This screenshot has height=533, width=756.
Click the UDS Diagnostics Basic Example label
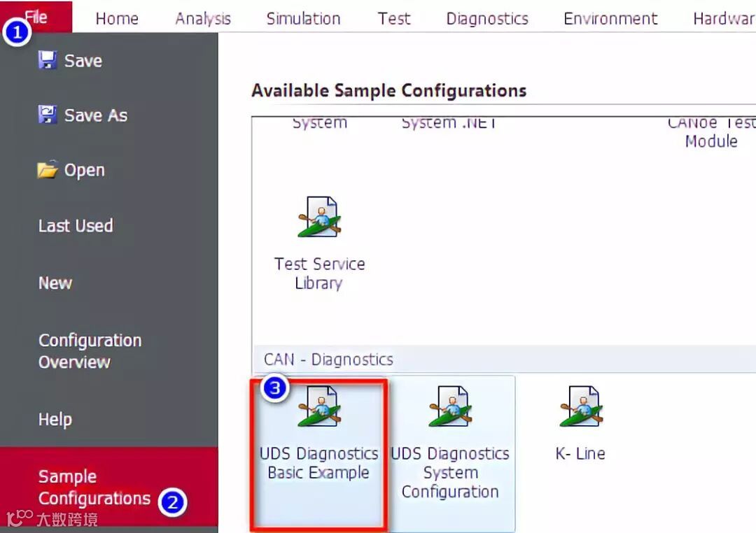pos(318,462)
